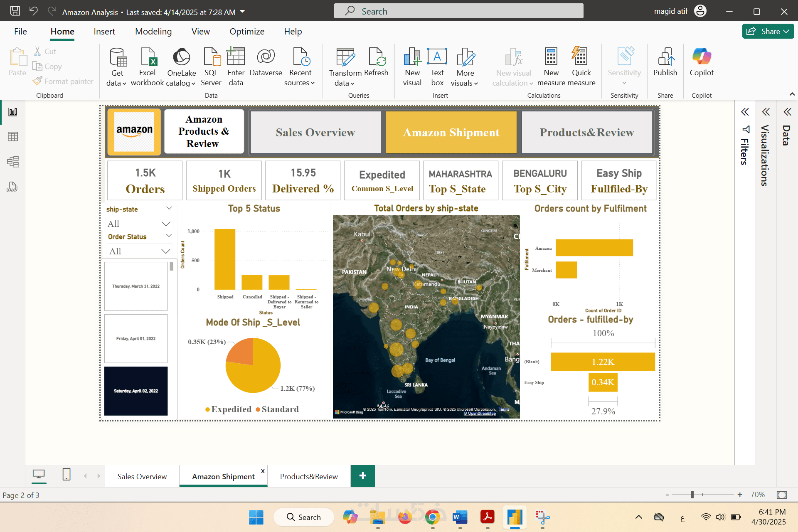Switch to Products&Review page tab
The height and width of the screenshot is (532, 798).
308,476
